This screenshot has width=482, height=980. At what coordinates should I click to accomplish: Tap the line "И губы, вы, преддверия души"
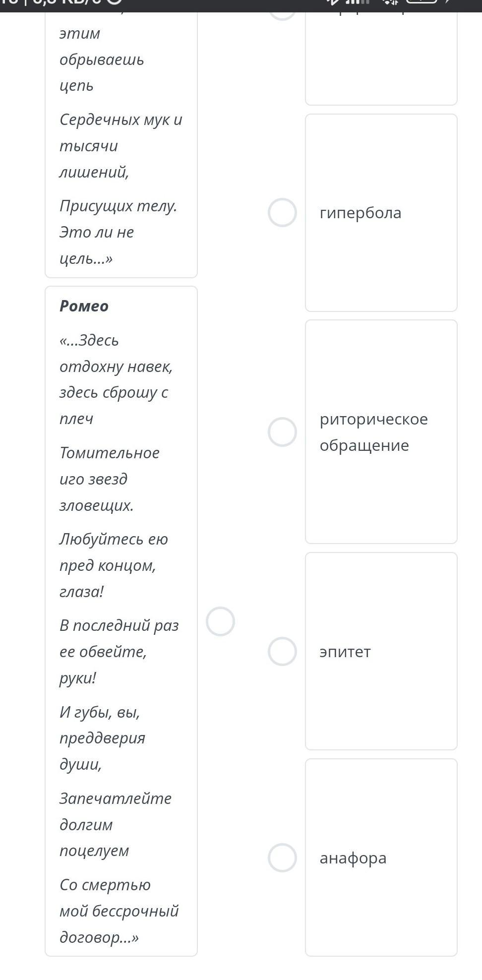coord(102,738)
